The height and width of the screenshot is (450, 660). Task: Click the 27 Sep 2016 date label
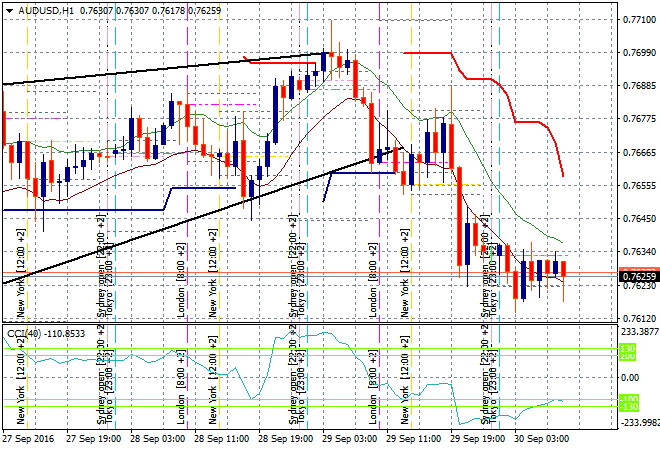tap(29, 438)
